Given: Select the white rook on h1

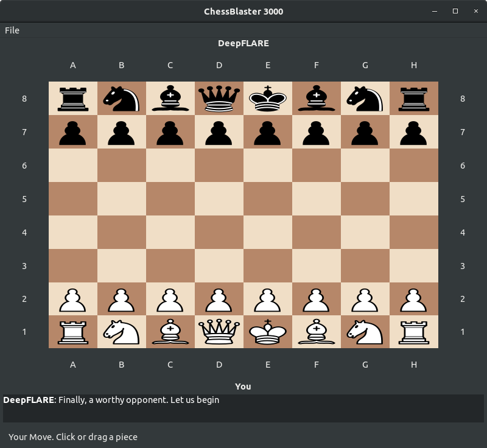Looking at the screenshot, I should click(414, 332).
